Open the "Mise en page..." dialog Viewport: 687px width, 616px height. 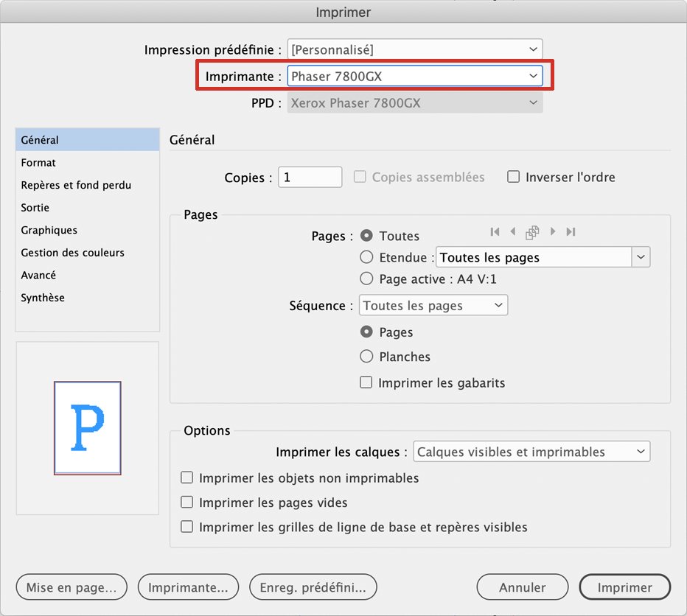click(71, 587)
